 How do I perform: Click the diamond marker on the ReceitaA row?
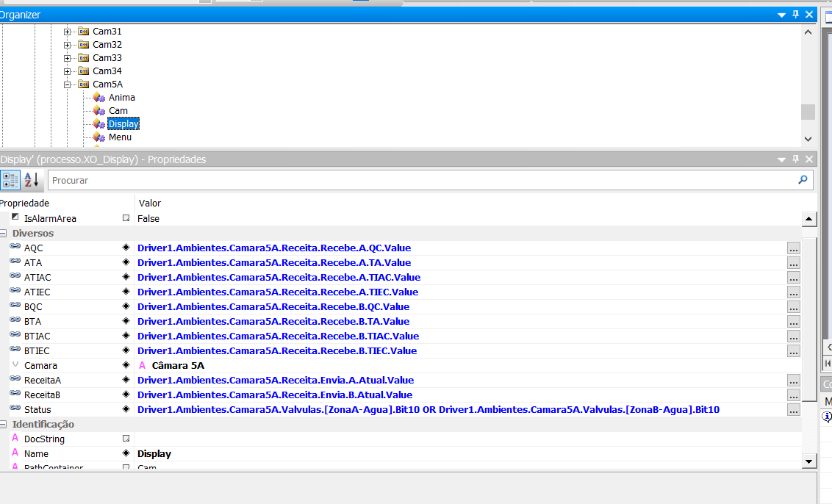pos(126,380)
